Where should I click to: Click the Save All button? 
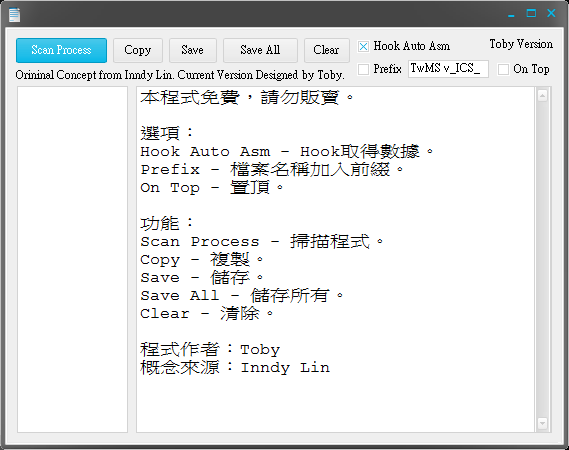point(260,50)
